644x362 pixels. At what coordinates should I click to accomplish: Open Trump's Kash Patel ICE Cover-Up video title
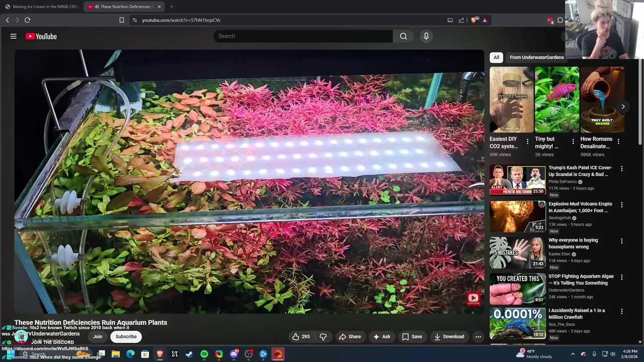point(580,171)
